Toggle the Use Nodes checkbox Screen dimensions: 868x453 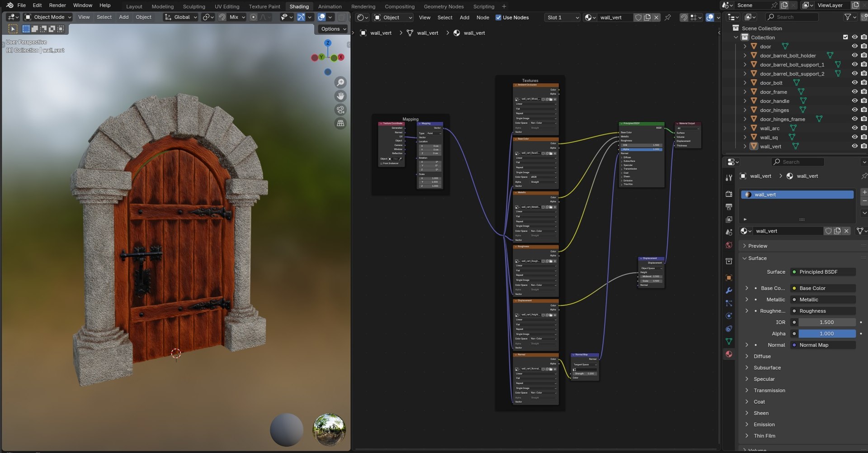(498, 18)
